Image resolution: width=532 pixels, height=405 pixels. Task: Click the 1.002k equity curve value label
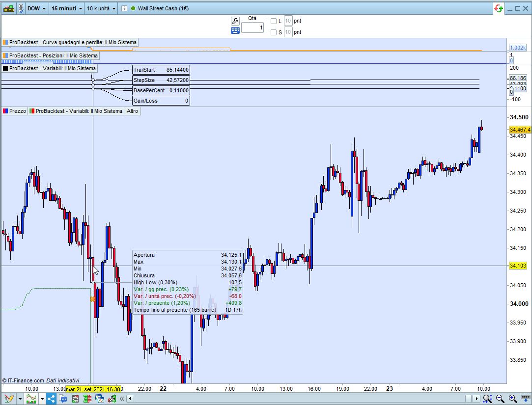pos(518,48)
